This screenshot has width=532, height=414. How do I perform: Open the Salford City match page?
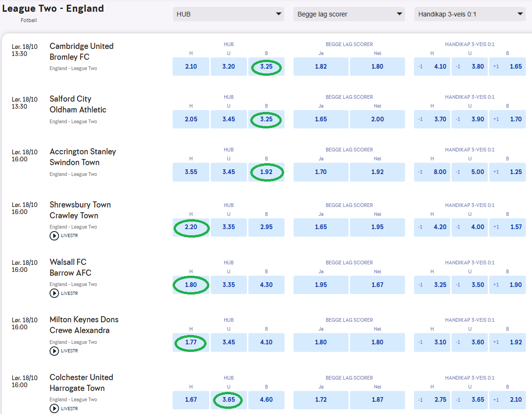coord(71,99)
